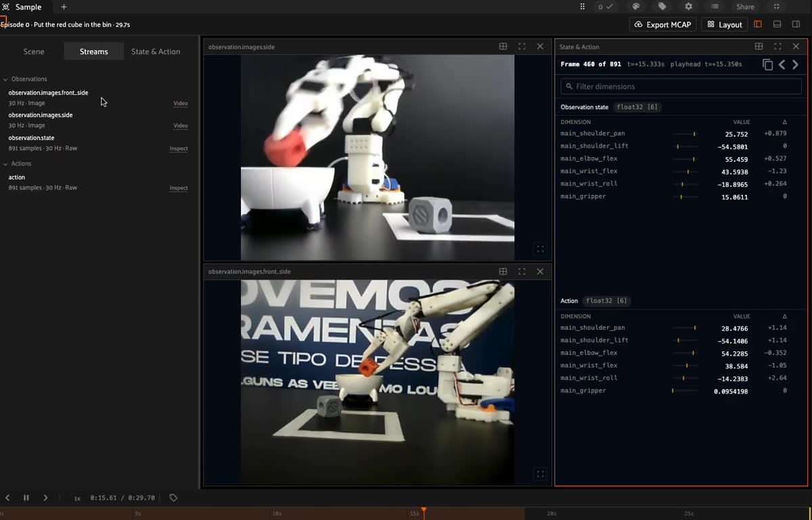
Task: Select the observation.images.front_side stream
Action: point(48,93)
